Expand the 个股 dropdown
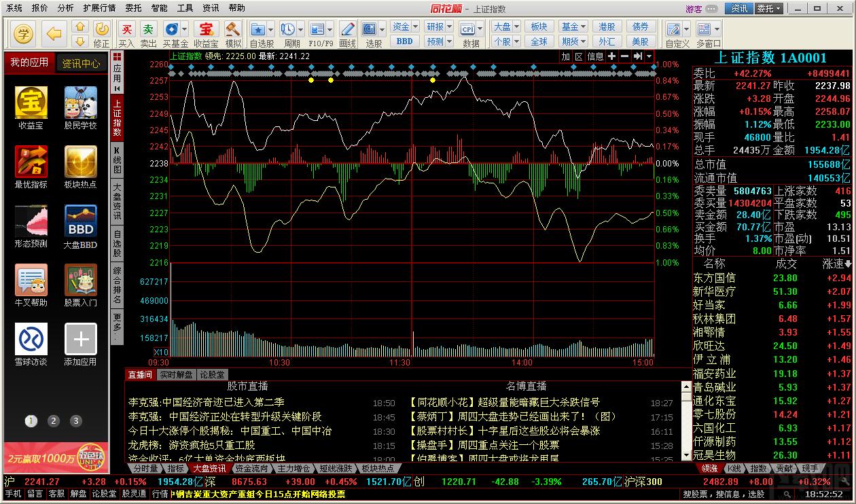Image resolution: width=856 pixels, height=504 pixels. [x=516, y=41]
